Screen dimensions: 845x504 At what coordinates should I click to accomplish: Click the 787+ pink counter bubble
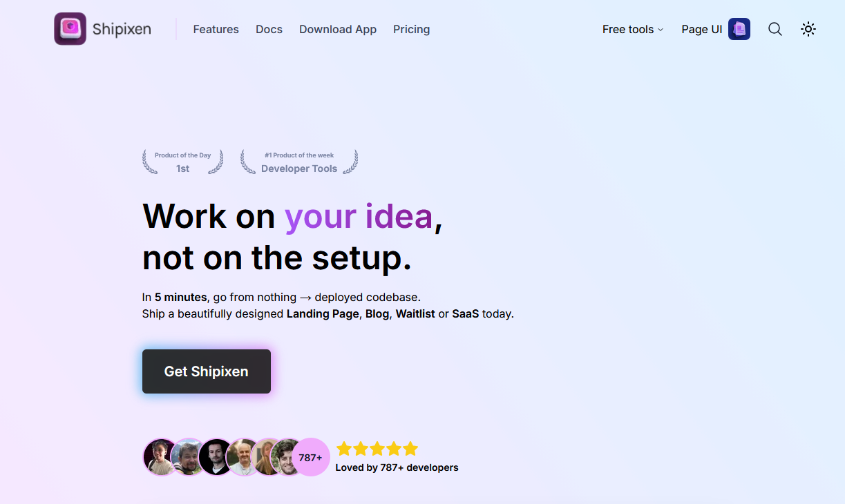point(311,457)
